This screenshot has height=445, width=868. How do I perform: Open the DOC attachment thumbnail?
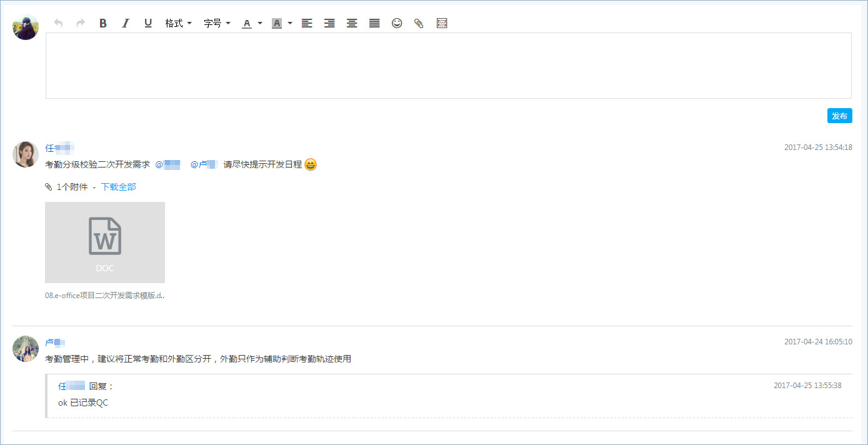tap(105, 242)
